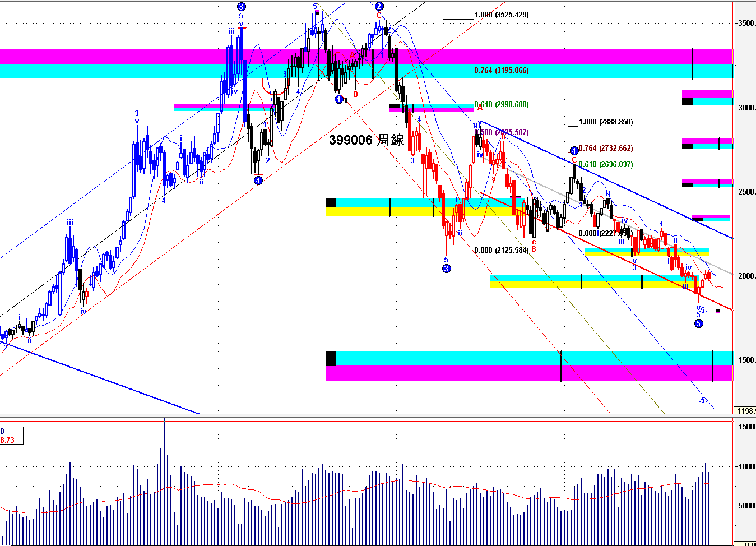Select the 1.000 (2888.850) level label

(606, 122)
